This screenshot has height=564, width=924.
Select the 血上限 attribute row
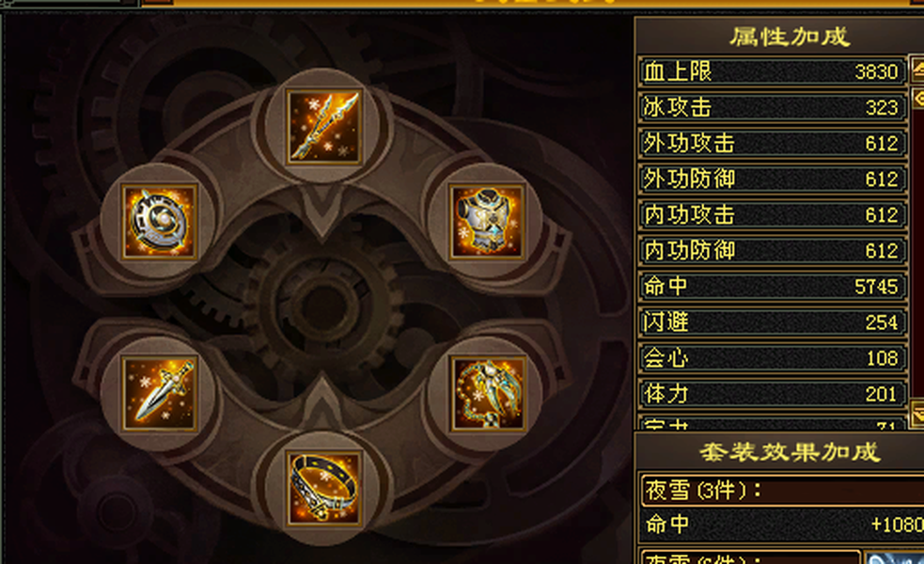pyautogui.click(x=772, y=71)
